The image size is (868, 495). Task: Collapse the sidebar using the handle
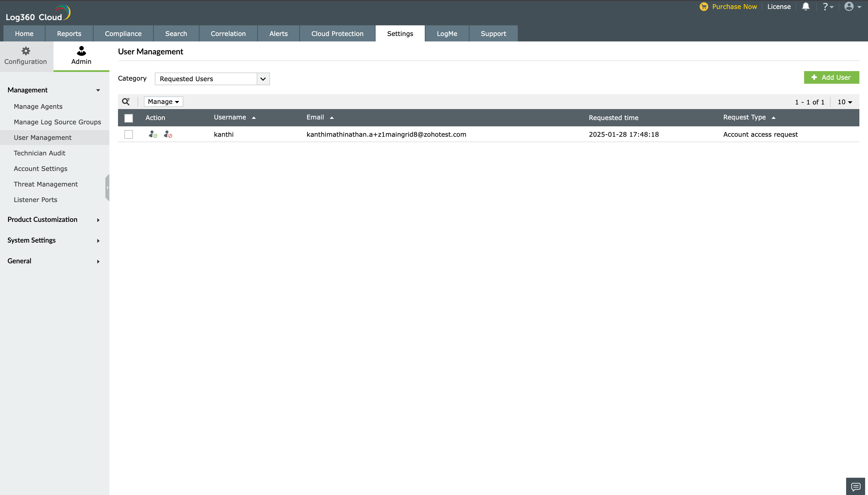click(107, 188)
